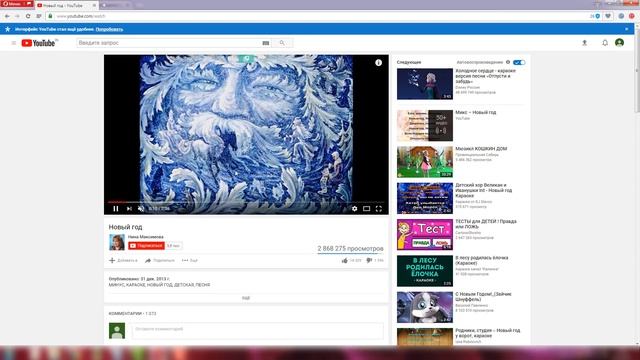
Task: Open video info card icon
Action: pos(378,62)
